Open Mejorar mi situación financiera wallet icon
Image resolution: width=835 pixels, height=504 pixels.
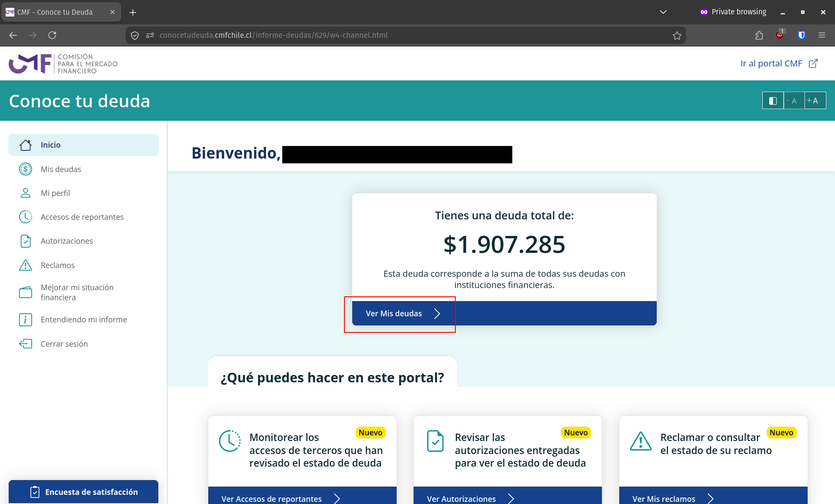pos(26,292)
